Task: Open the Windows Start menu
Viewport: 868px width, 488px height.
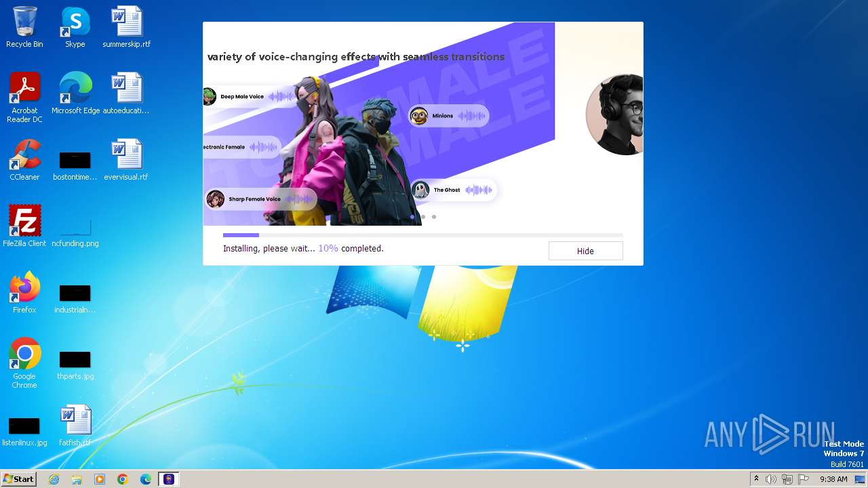Action: click(18, 479)
